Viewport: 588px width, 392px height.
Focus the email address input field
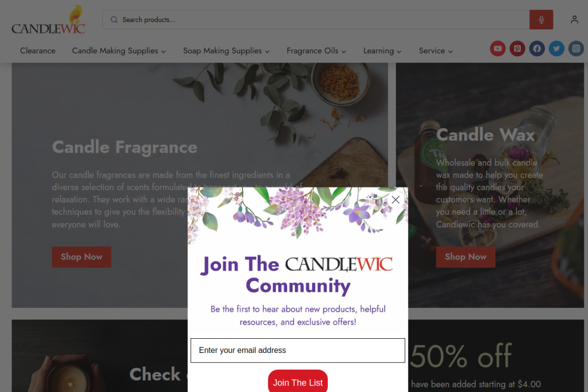[298, 351]
